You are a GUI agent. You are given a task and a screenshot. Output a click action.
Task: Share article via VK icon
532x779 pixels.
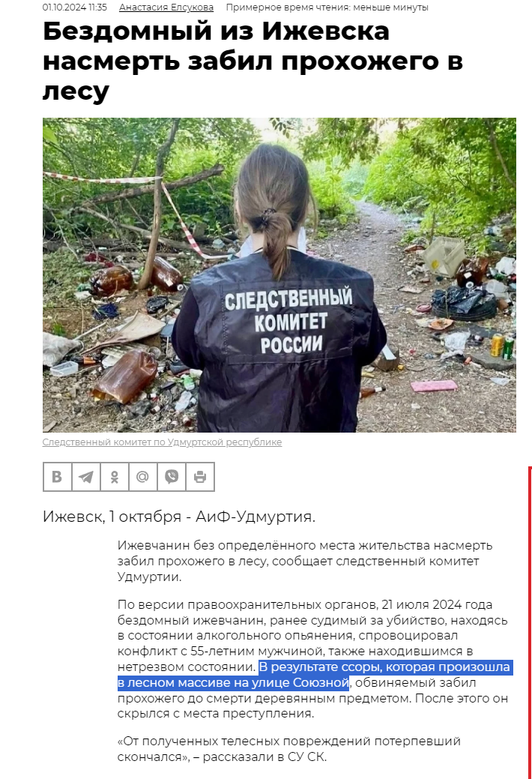(x=57, y=477)
